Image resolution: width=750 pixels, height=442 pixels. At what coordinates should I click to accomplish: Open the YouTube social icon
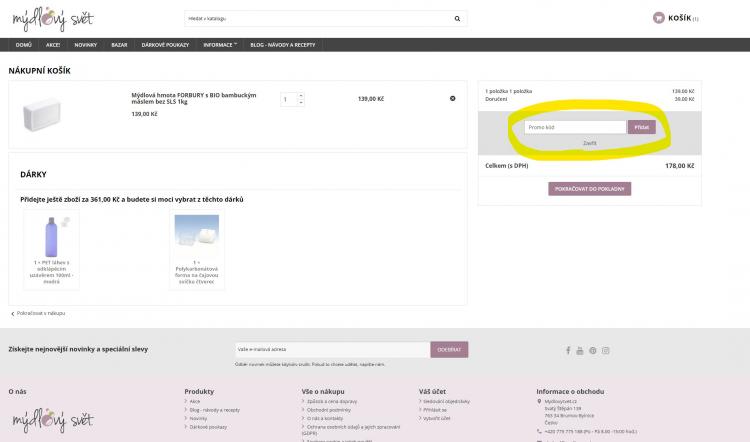click(x=581, y=350)
